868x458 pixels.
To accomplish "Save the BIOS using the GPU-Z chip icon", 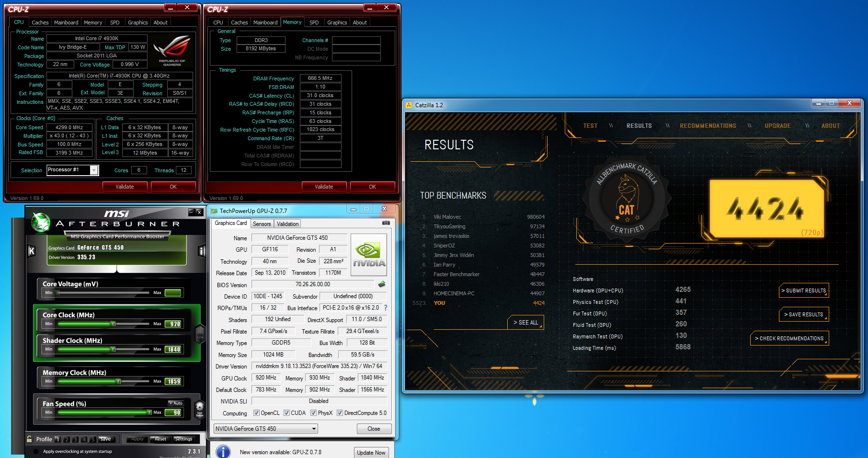I will pyautogui.click(x=382, y=284).
